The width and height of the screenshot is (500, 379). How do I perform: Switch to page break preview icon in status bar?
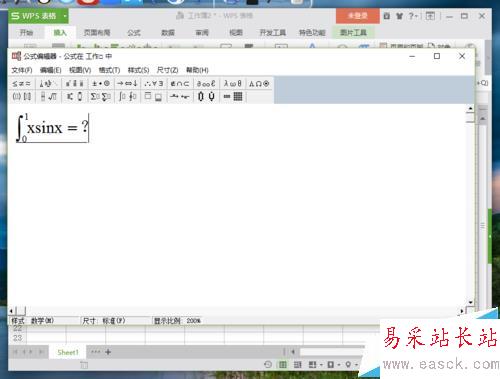click(298, 365)
